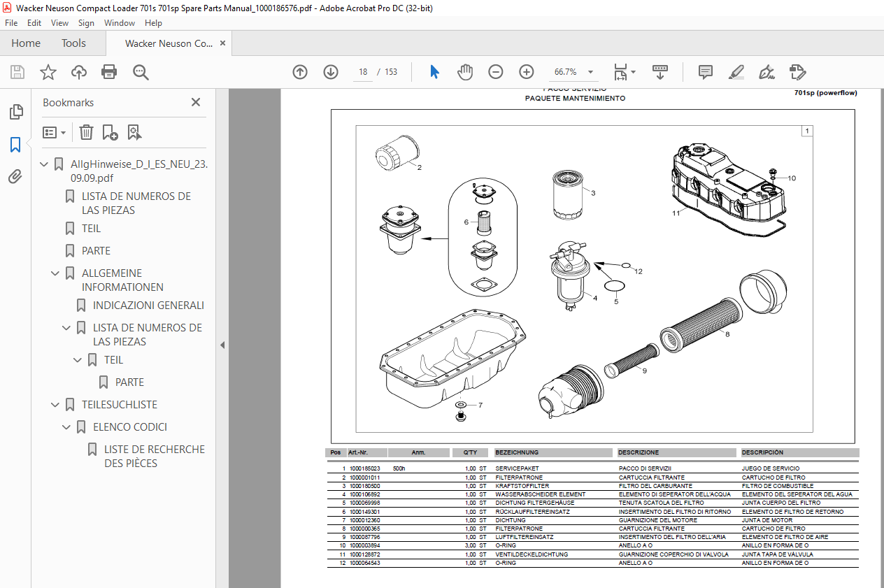The width and height of the screenshot is (884, 588).
Task: Click the VENTILDECKELDICHTUNG entry
Action: (532, 554)
